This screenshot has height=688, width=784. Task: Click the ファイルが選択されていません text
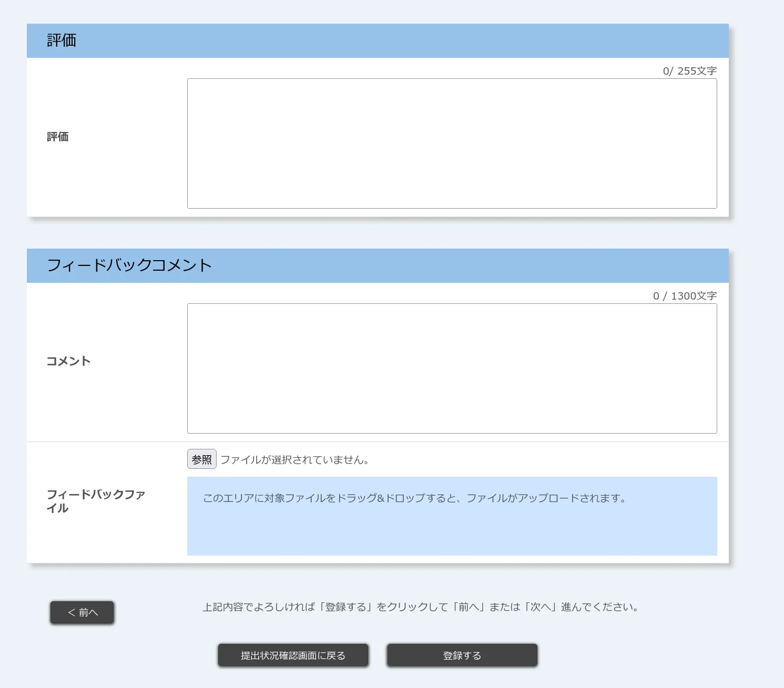[x=295, y=459]
